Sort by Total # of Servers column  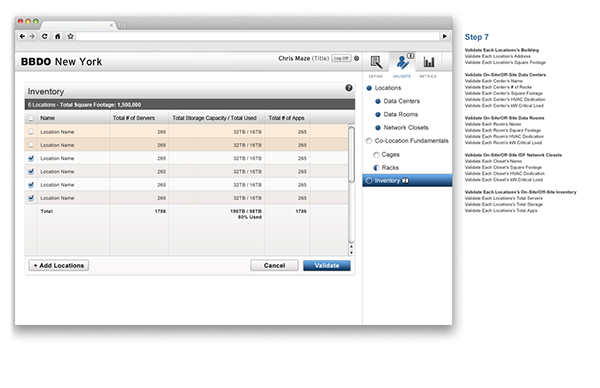coord(134,118)
